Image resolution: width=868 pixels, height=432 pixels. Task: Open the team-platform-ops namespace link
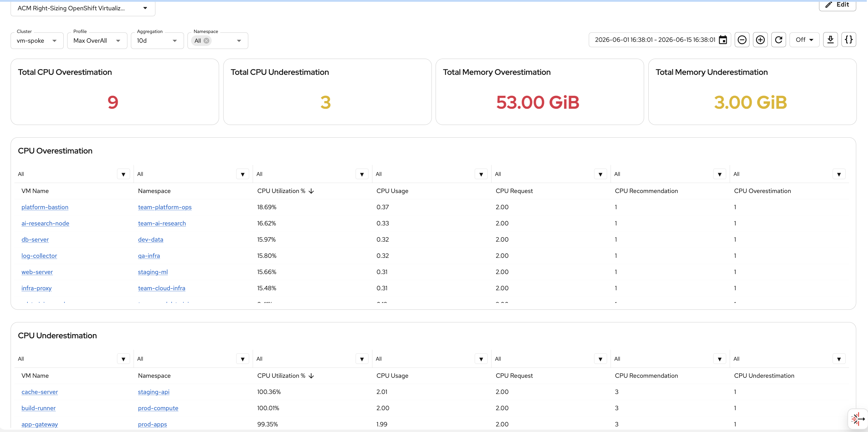click(x=165, y=207)
